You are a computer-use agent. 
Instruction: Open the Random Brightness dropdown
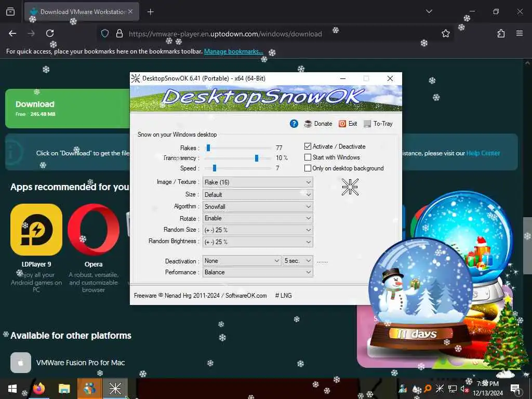tap(258, 242)
